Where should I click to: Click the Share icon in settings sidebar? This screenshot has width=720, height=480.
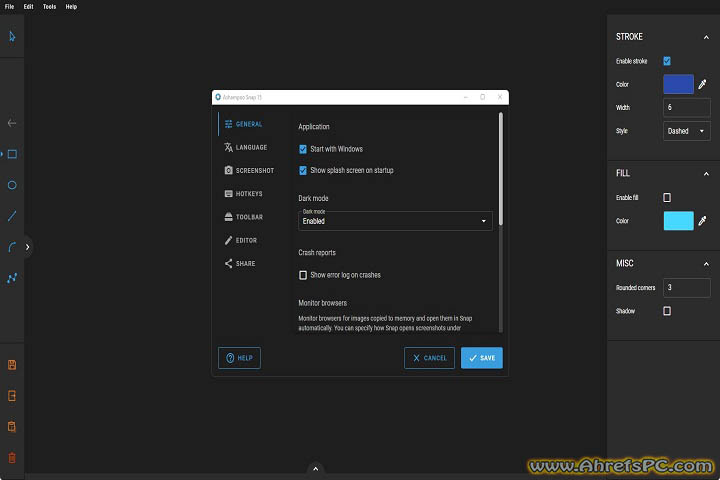(228, 263)
